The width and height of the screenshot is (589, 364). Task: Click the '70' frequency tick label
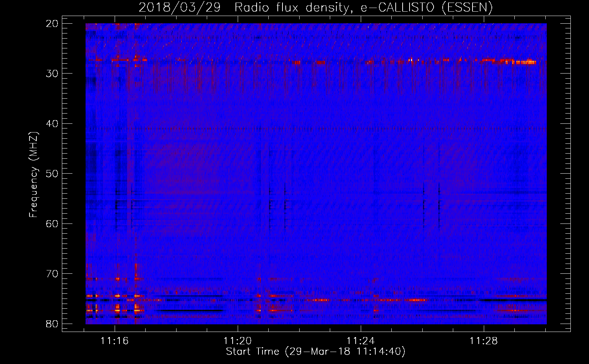click(52, 274)
